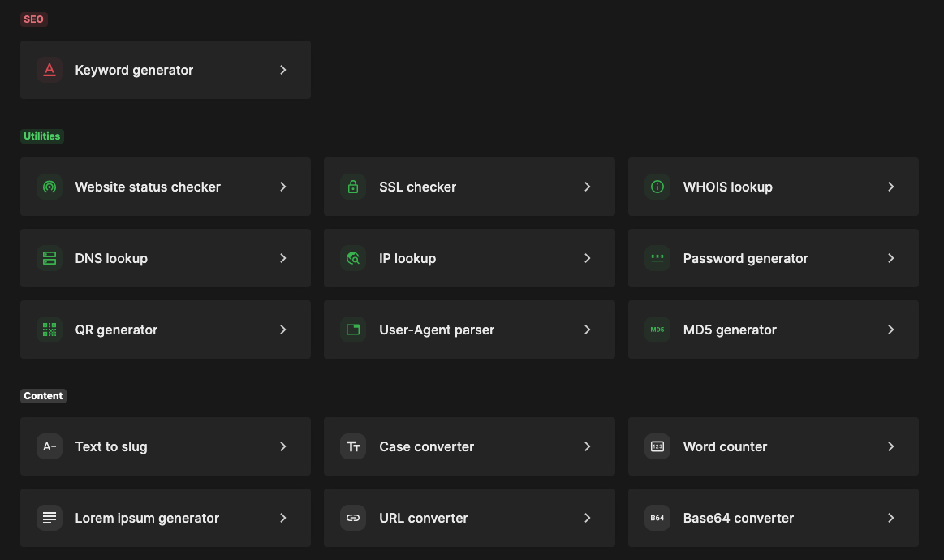The width and height of the screenshot is (944, 560).
Task: Click the IP lookup globe search icon
Action: (353, 258)
